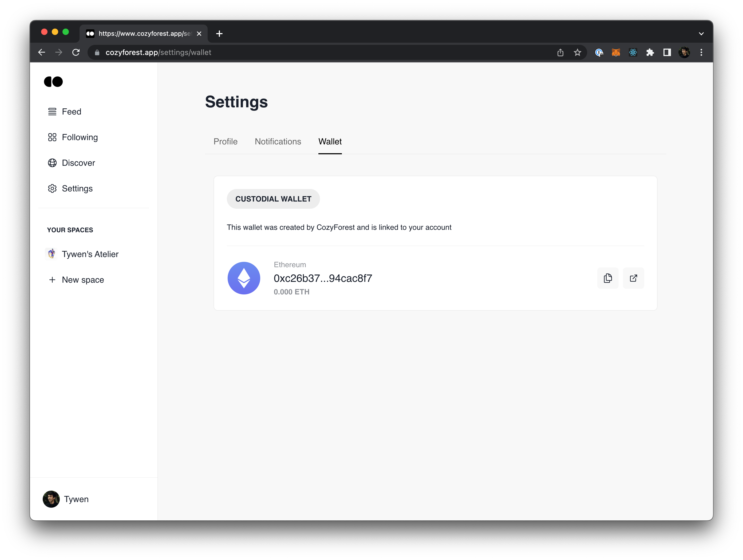Click the Ethereum logo icon

point(243,278)
